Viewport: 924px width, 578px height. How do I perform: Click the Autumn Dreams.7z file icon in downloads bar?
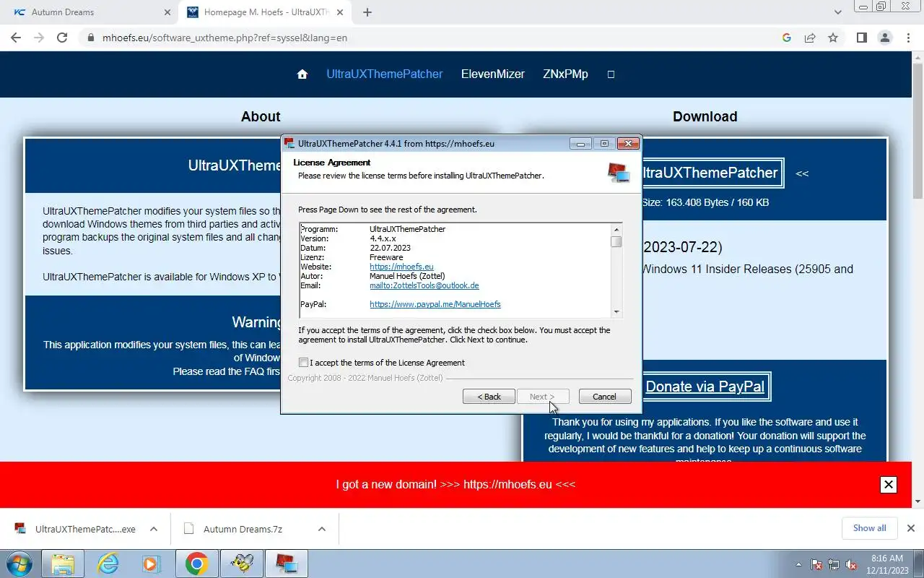coord(189,529)
